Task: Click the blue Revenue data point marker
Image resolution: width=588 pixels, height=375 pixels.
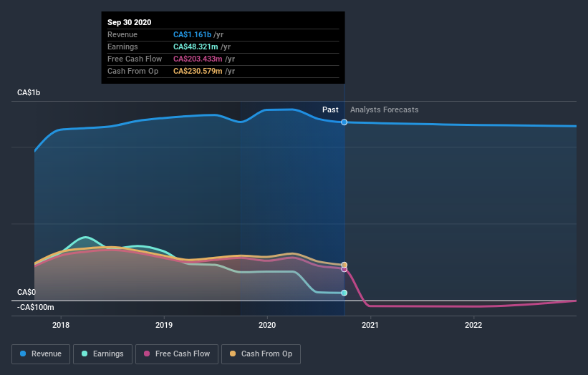Action: pyautogui.click(x=344, y=122)
